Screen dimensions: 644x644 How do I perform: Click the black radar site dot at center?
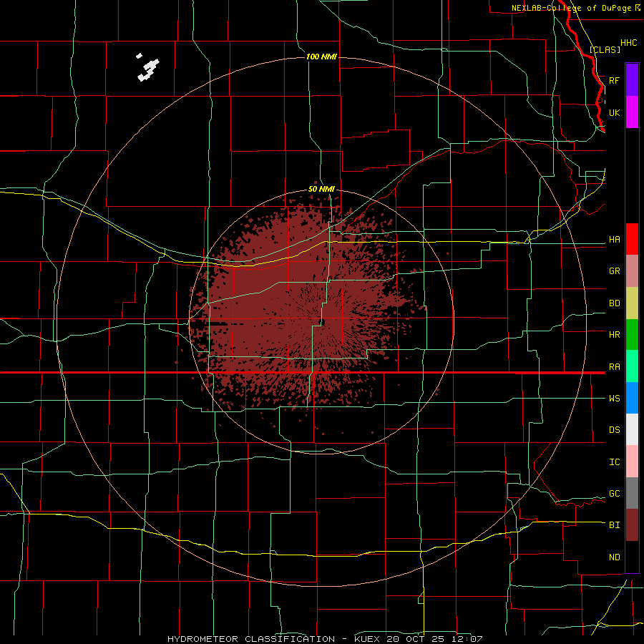[323, 323]
